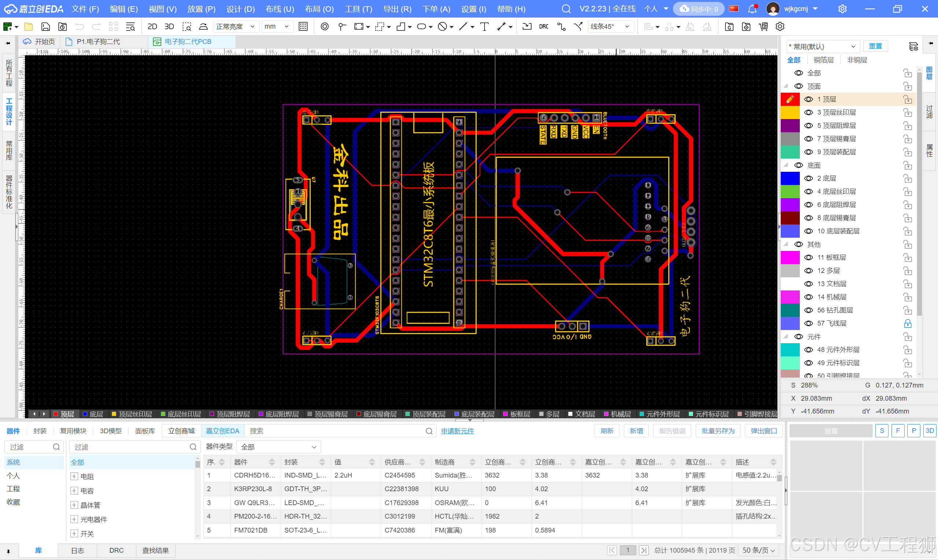Click the 弹出窗口 button
Image resolution: width=938 pixels, height=560 pixels.
[x=764, y=431]
